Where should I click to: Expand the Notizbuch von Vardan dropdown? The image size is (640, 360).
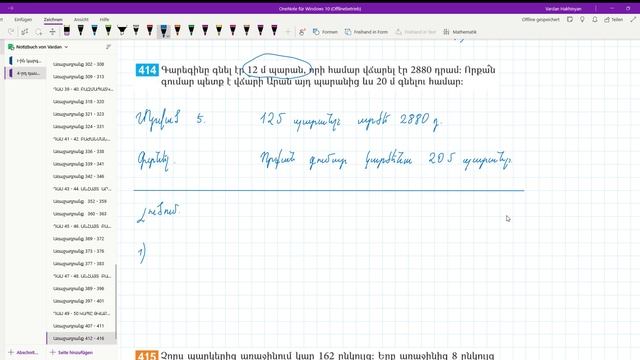(66, 47)
